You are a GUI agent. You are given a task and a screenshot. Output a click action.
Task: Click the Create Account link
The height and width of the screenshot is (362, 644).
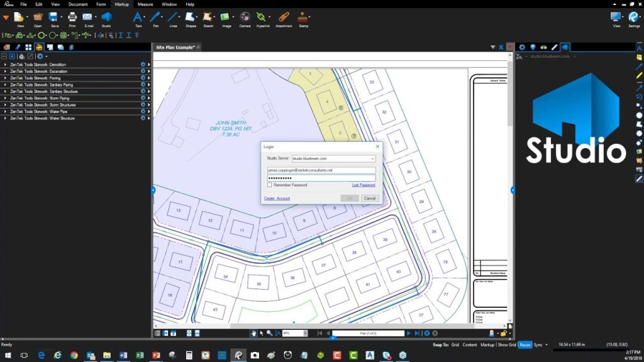click(x=277, y=198)
